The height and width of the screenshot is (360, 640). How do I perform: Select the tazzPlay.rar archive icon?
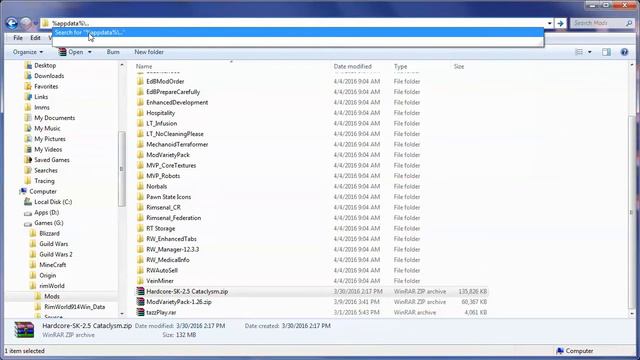(140, 312)
